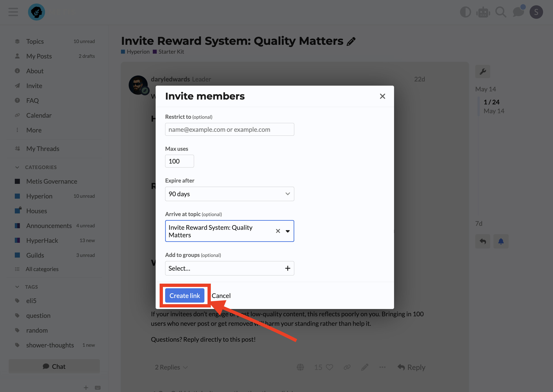Viewport: 553px width, 392px height.
Task: Close the Invite members dialog
Action: click(382, 96)
